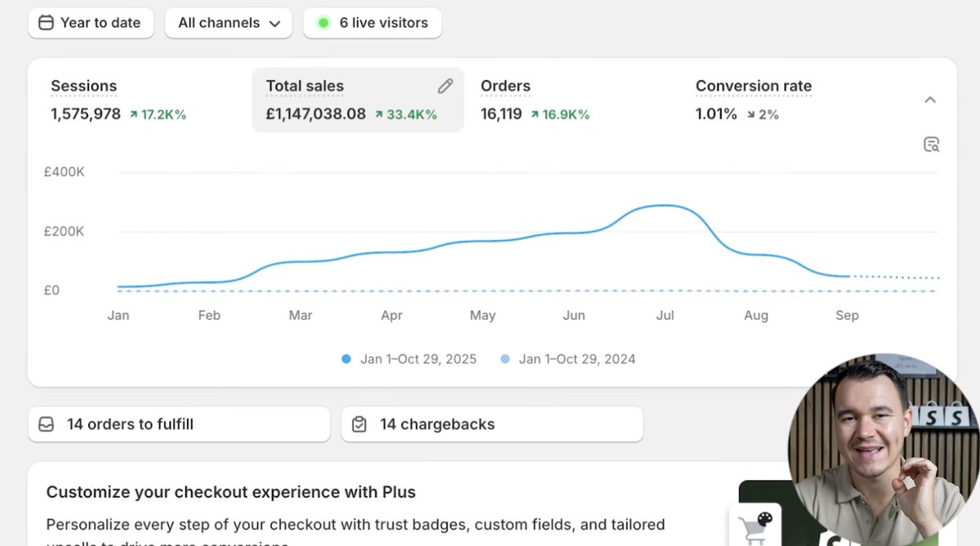Click the £200K axis label
Image resolution: width=980 pixels, height=546 pixels.
[x=64, y=232]
